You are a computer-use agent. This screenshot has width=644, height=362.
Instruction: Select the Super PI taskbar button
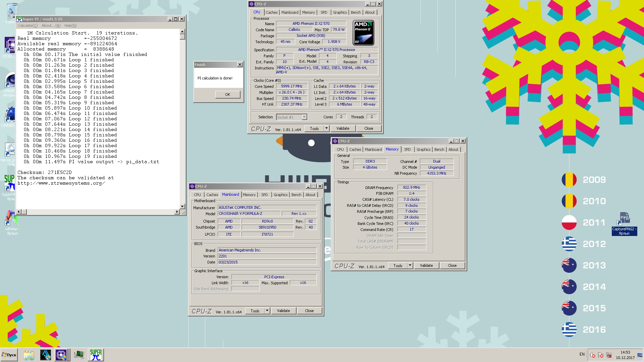[x=96, y=355]
